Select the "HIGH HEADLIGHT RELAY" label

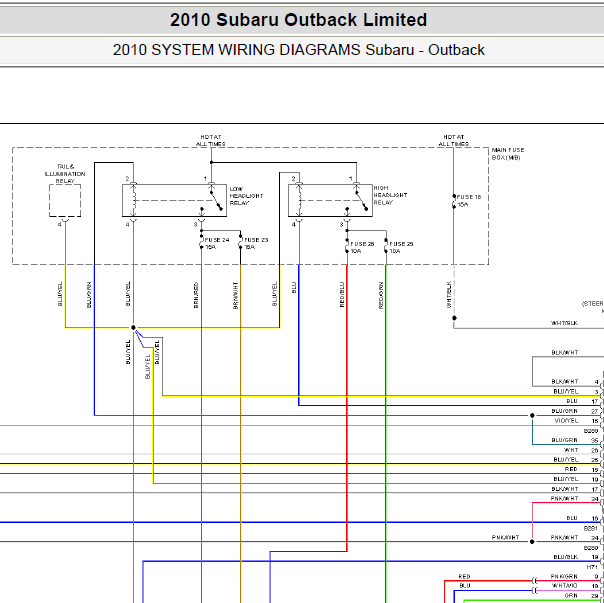pyautogui.click(x=390, y=195)
